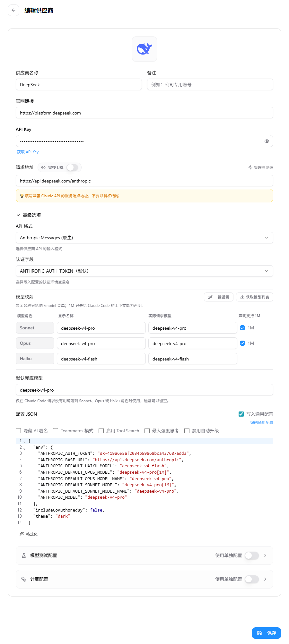This screenshot has height=644, width=289.
Task: Click the coins icon of 计费配置
Action: pyautogui.click(x=23, y=579)
